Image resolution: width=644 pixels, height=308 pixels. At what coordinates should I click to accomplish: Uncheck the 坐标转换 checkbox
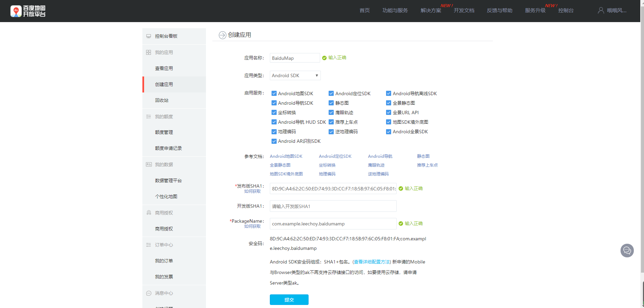(274, 113)
